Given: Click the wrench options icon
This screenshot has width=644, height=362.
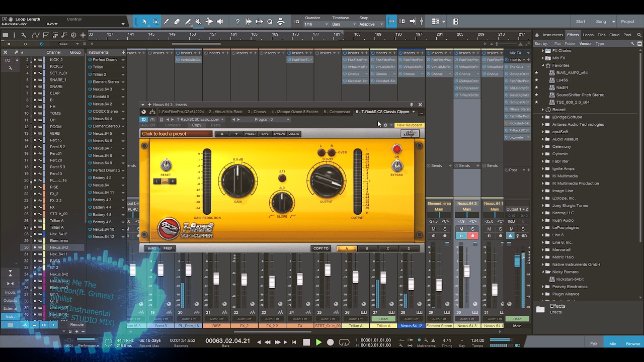Looking at the screenshot, I should (x=24, y=35).
